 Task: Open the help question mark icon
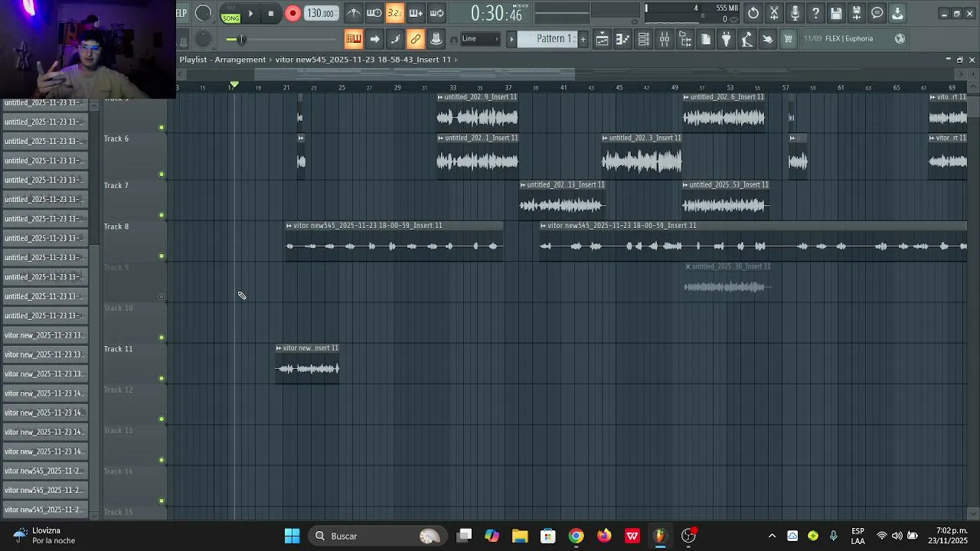pos(815,13)
